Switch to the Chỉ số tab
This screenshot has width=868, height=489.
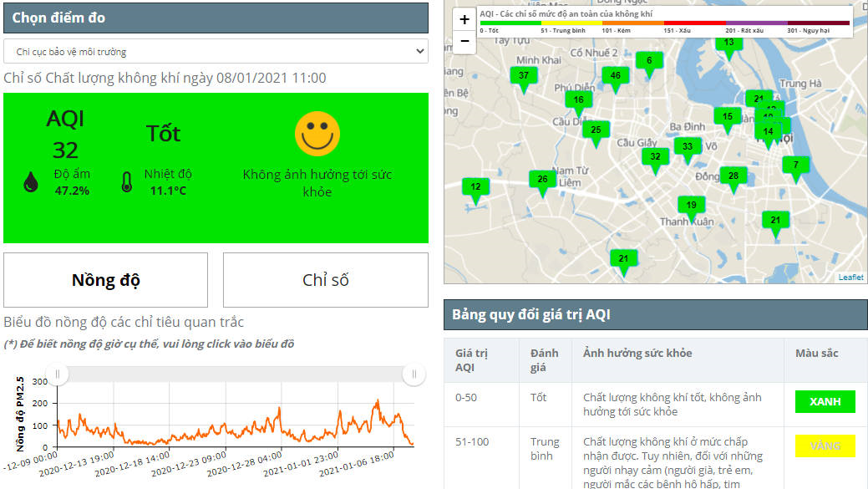325,280
